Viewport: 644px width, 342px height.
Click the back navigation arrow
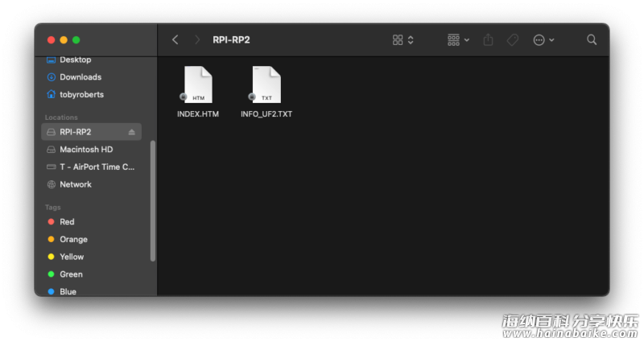175,39
